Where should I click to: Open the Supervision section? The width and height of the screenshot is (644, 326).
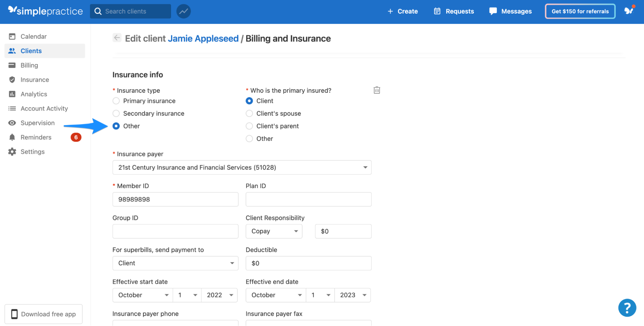coord(38,123)
